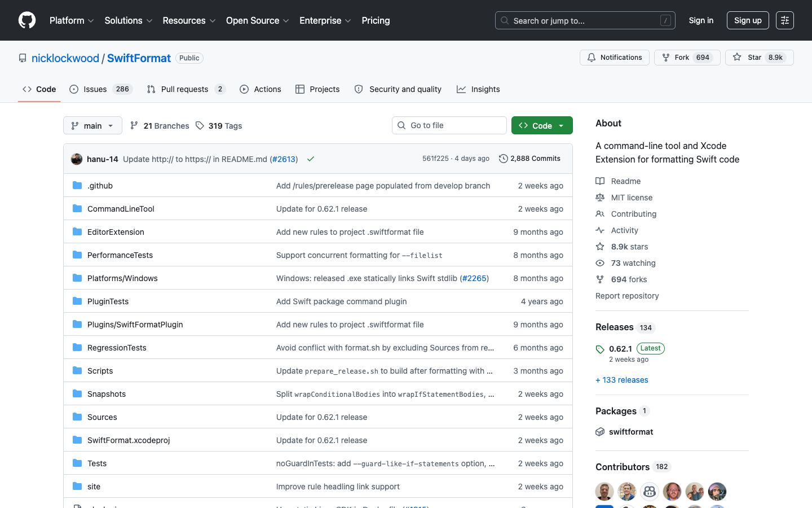The width and height of the screenshot is (812, 508).
Task: Open the + 133 releases link
Action: coord(622,380)
